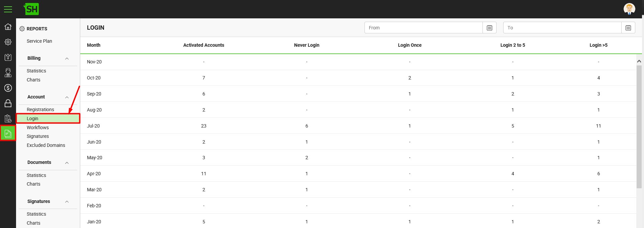
Task: Select the Jul-20 row label
Action: coord(93,126)
